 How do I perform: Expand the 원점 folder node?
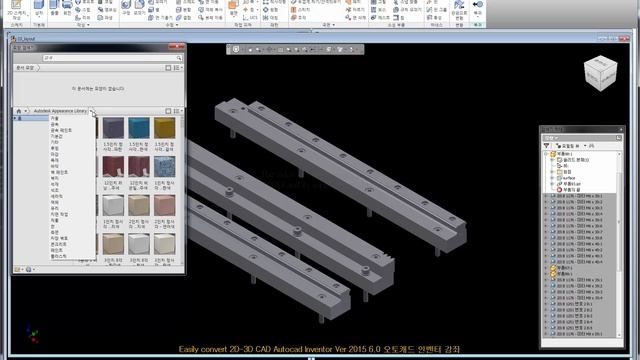coord(553,172)
